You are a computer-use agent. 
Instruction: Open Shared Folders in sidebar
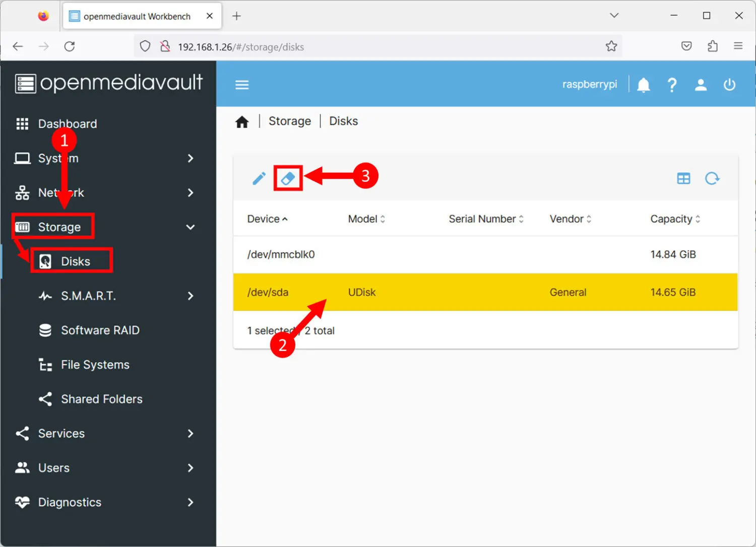[x=101, y=399]
